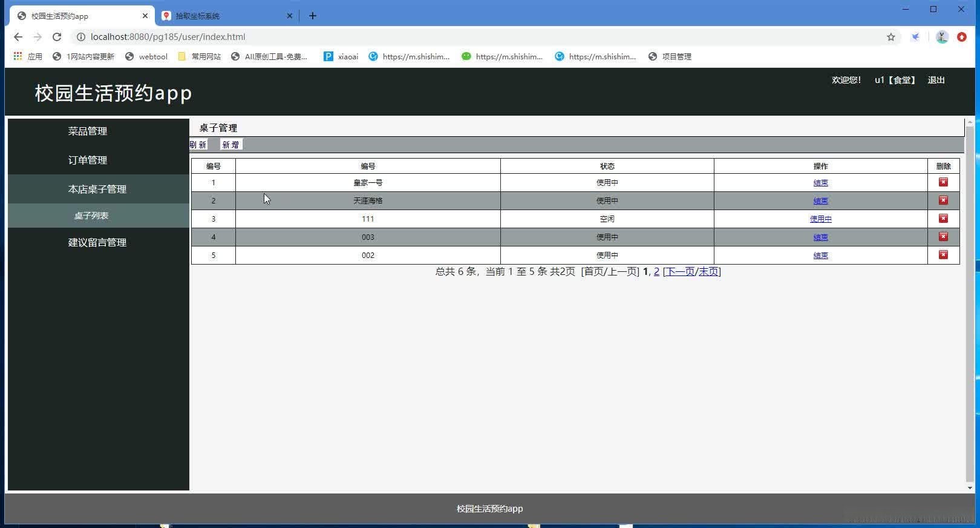Viewport: 980px width, 528px height.
Task: Click 结束 link for table 003
Action: [x=820, y=237]
